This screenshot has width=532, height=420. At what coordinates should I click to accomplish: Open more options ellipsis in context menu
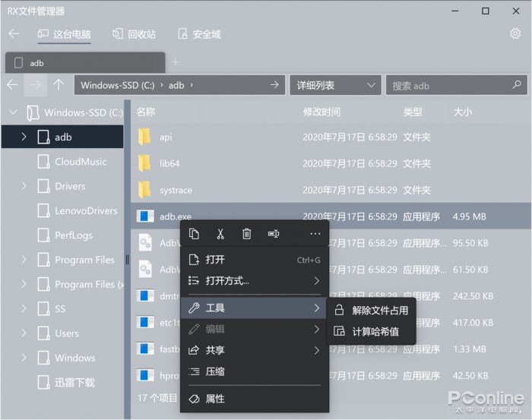tap(315, 234)
